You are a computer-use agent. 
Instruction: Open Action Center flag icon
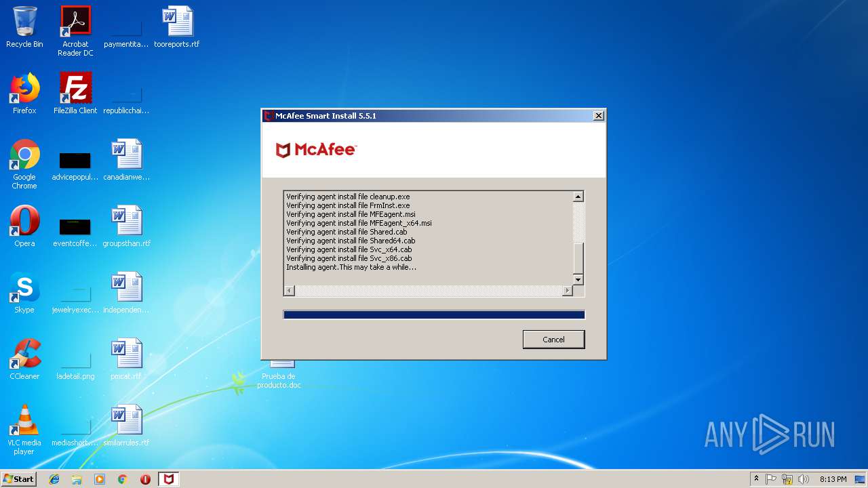point(771,479)
